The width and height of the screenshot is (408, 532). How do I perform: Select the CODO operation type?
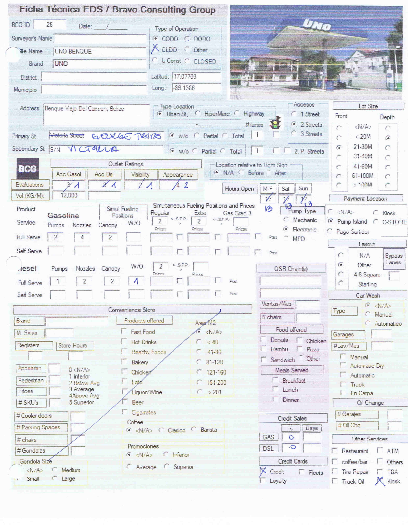pyautogui.click(x=155, y=38)
